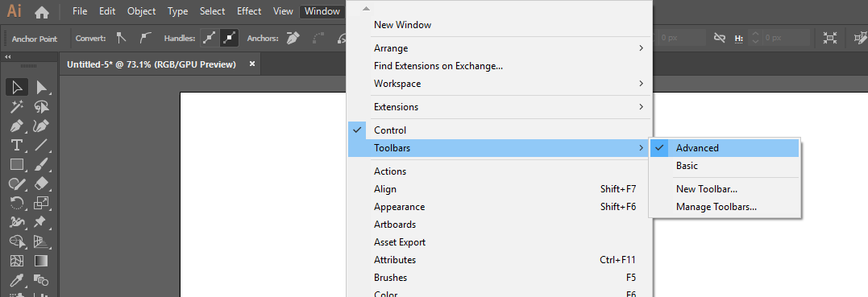Select the Paintbrush tool

point(42,164)
